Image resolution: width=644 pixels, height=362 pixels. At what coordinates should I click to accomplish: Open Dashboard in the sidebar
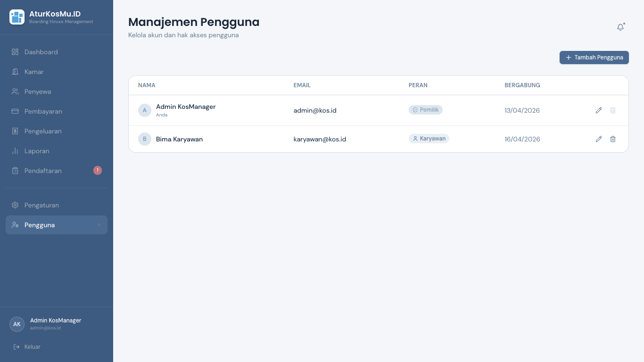(x=57, y=52)
